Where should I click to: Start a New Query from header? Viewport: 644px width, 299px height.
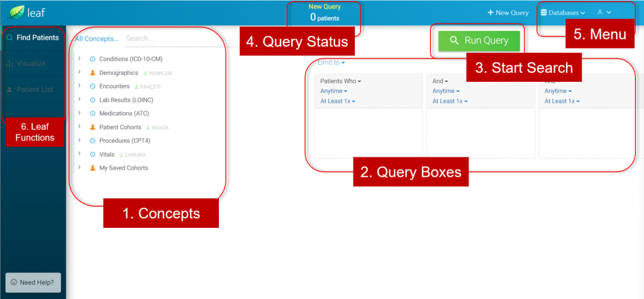[508, 13]
